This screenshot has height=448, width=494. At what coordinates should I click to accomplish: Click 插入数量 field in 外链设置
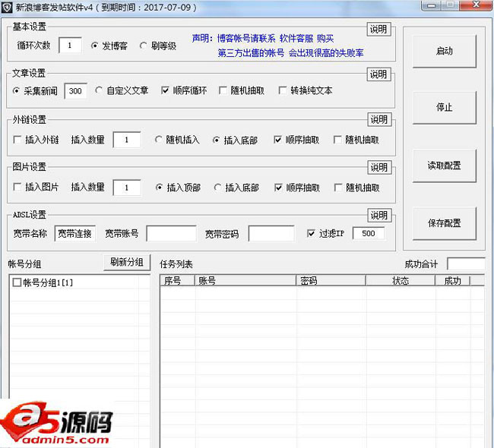tap(127, 140)
